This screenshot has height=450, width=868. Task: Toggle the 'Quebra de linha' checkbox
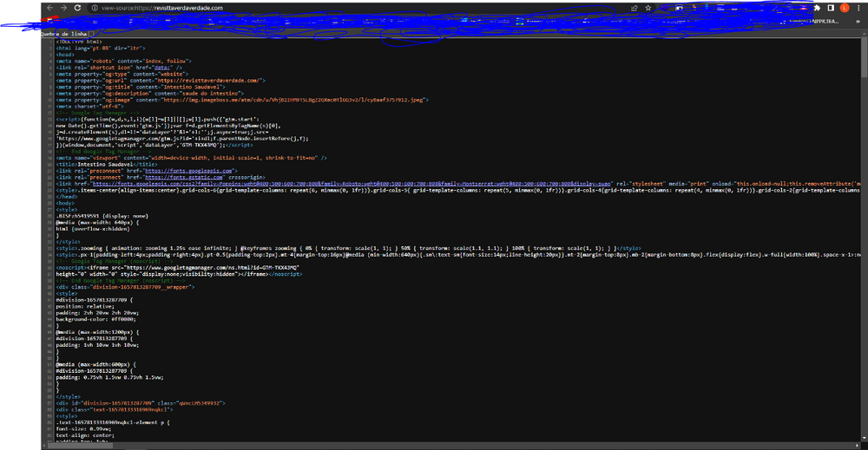click(91, 34)
